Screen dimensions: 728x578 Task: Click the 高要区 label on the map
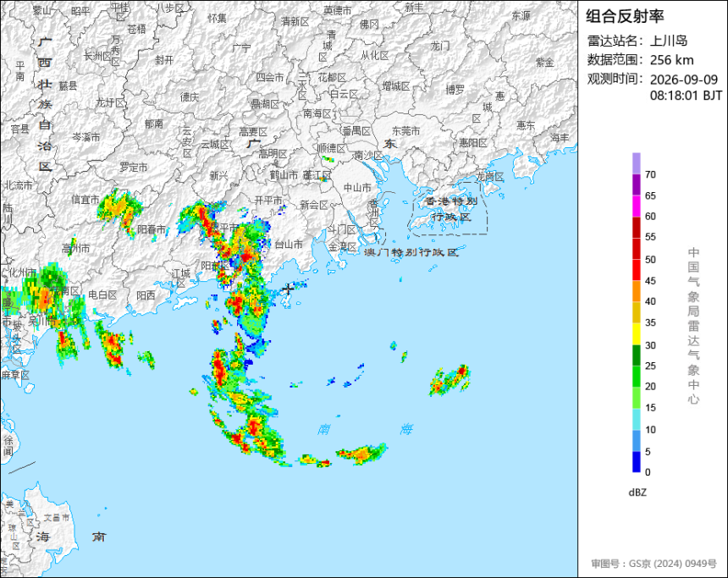pos(253,132)
